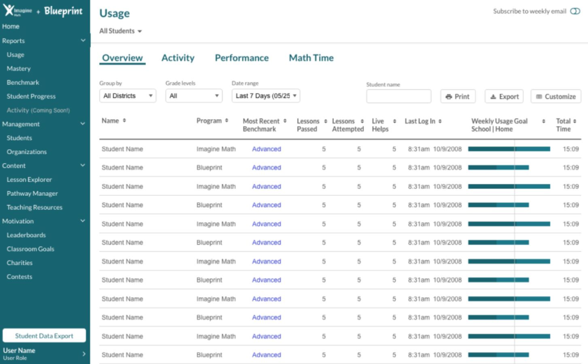Open an Advanced benchmark link
Screen dimensions: 588x364
(266, 149)
